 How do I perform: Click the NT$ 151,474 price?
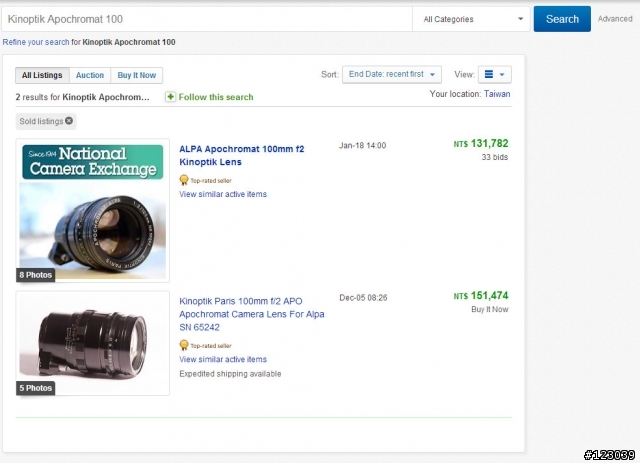click(x=481, y=296)
